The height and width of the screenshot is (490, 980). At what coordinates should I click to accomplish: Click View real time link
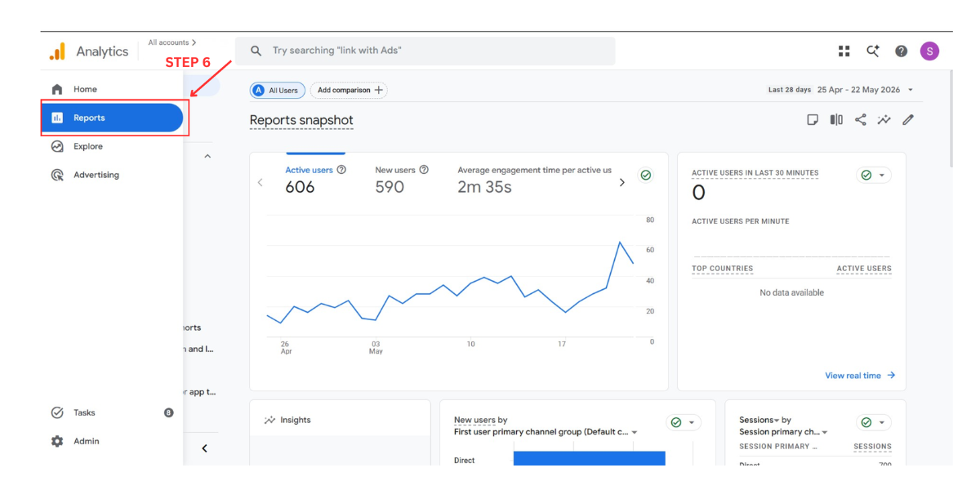pyautogui.click(x=860, y=376)
